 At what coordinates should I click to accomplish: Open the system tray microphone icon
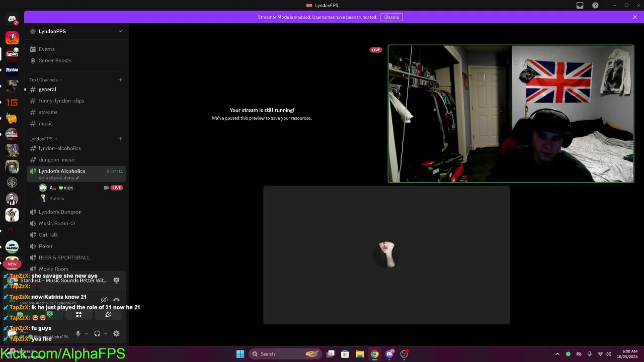tap(589, 354)
